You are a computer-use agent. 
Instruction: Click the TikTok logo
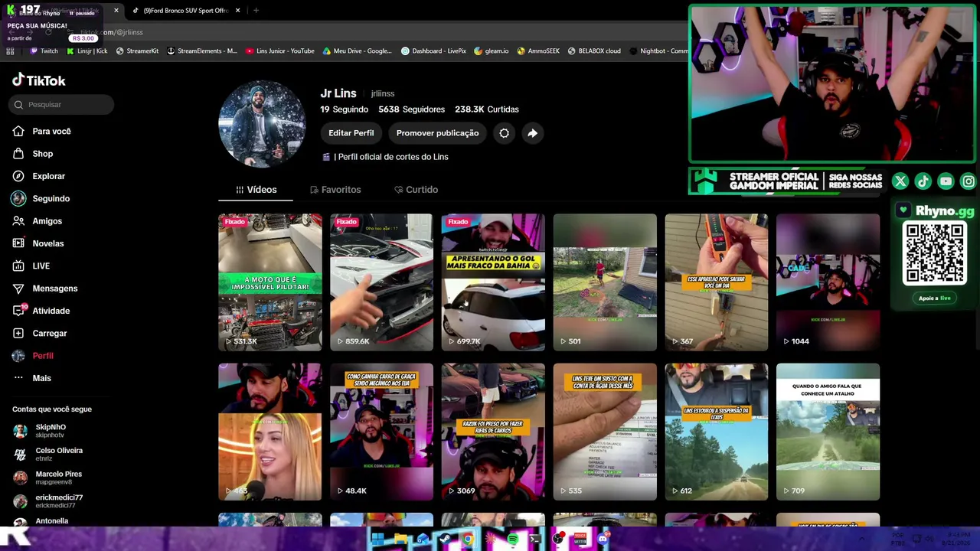click(x=39, y=80)
